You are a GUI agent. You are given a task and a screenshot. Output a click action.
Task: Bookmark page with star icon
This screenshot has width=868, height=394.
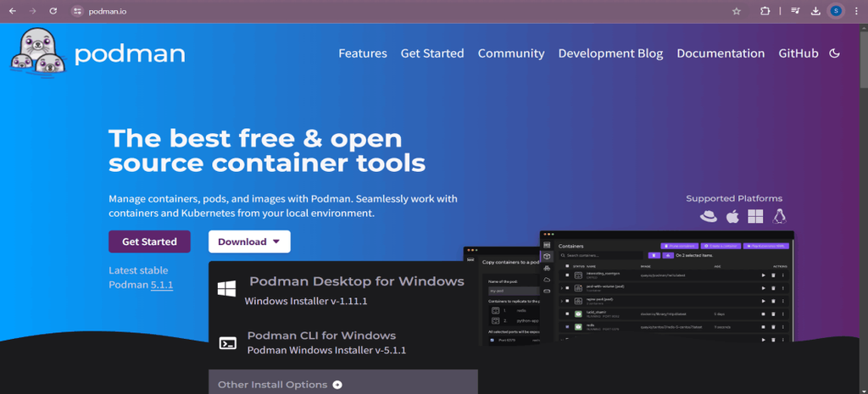pyautogui.click(x=737, y=11)
